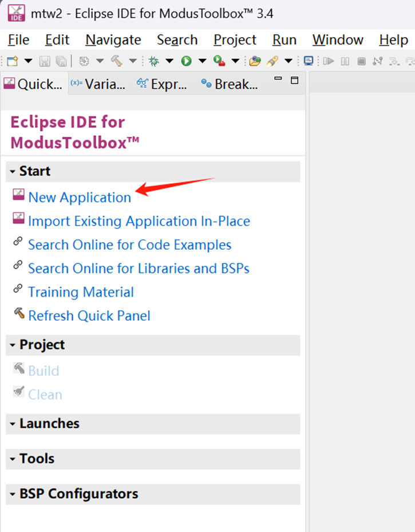Collapse the Start section
Image resolution: width=415 pixels, height=532 pixels.
coord(13,171)
